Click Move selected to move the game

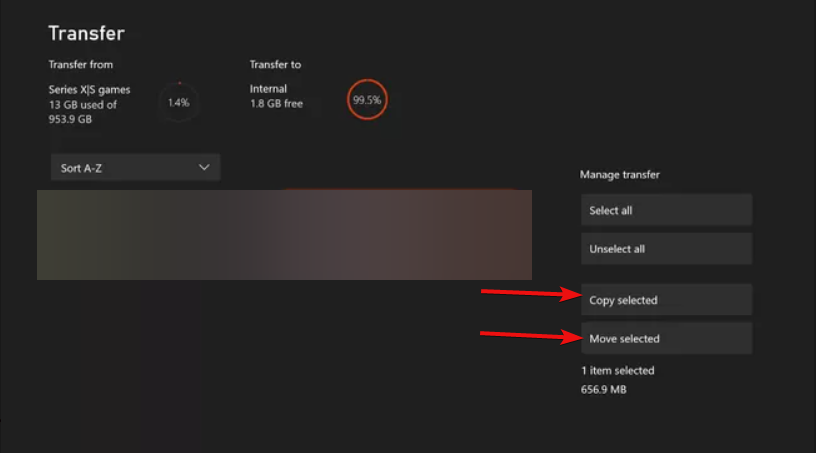coord(666,338)
